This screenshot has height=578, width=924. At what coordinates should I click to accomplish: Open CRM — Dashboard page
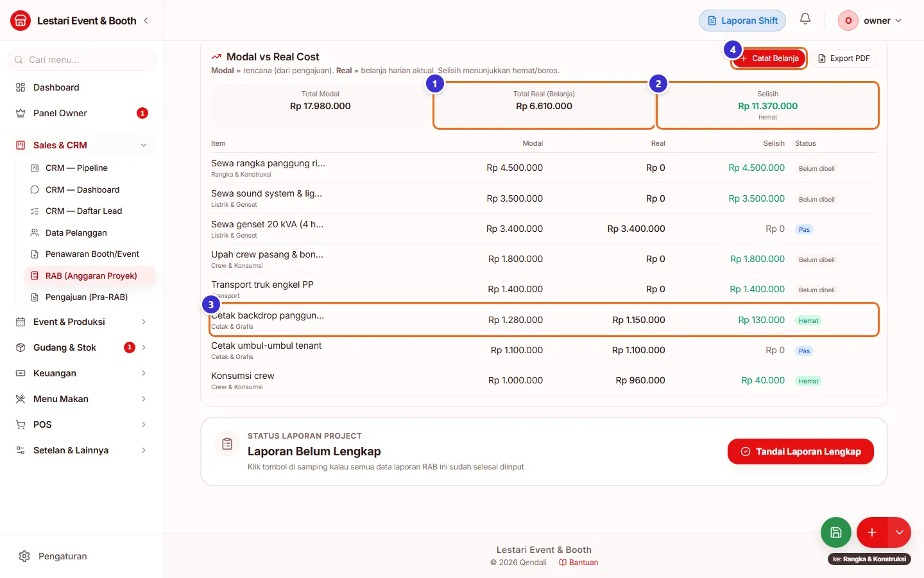[x=90, y=189]
